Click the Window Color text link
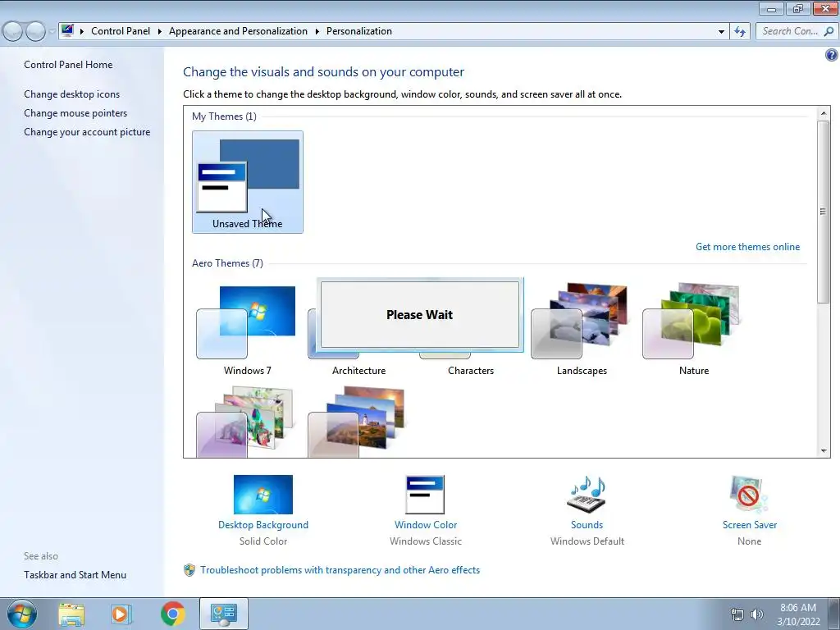Viewport: 840px width, 630px height. pos(426,525)
